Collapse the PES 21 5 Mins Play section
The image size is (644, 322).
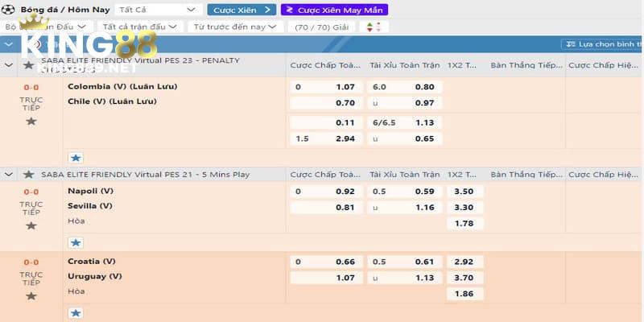(9, 175)
